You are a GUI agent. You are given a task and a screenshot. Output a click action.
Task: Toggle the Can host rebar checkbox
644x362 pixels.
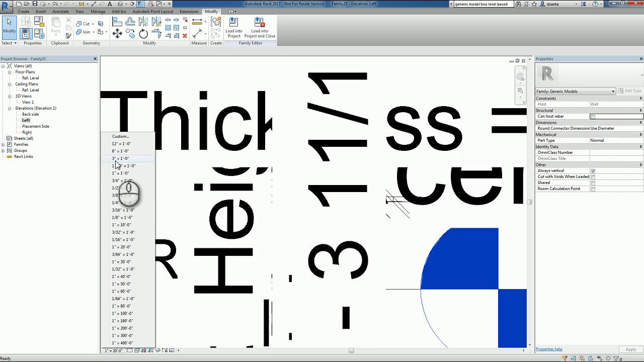(593, 117)
